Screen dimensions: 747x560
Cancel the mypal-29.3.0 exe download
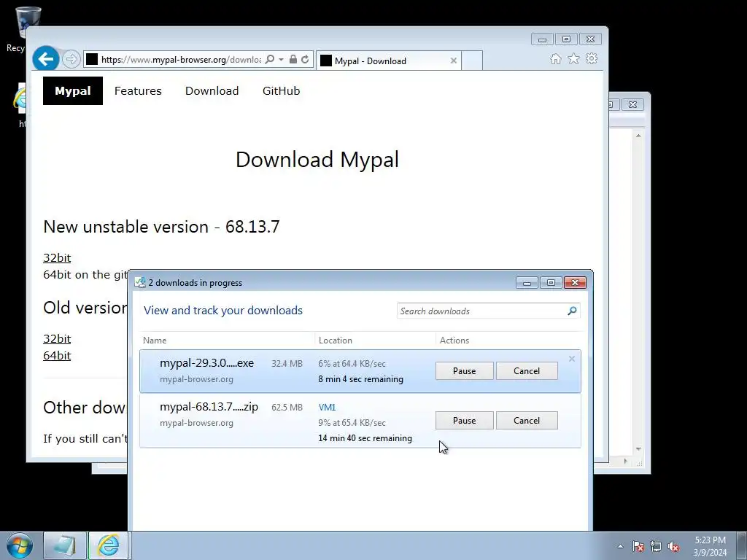[527, 371]
